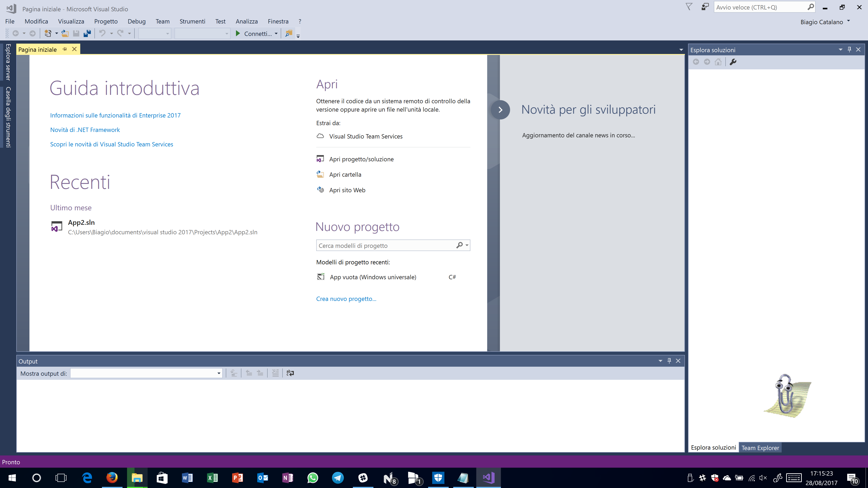Click Crea nuovo progetto link
868x488 pixels.
pyautogui.click(x=346, y=299)
